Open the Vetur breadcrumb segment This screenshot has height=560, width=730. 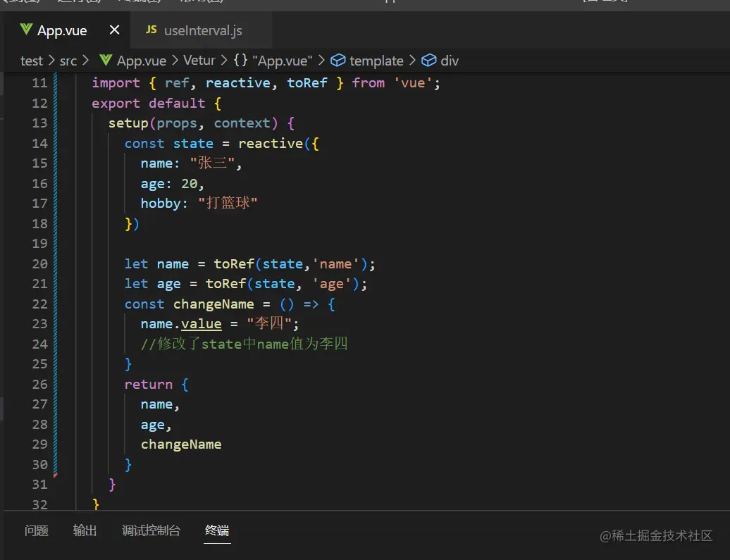[199, 60]
